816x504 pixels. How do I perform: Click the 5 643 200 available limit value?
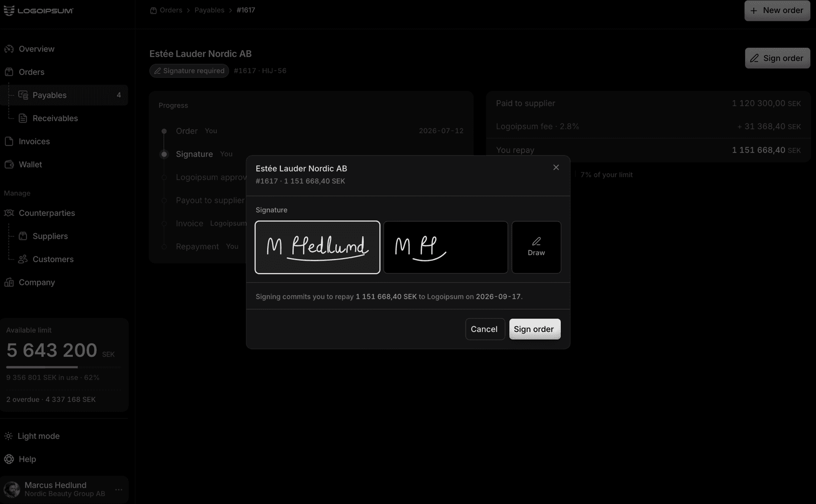coord(52,350)
